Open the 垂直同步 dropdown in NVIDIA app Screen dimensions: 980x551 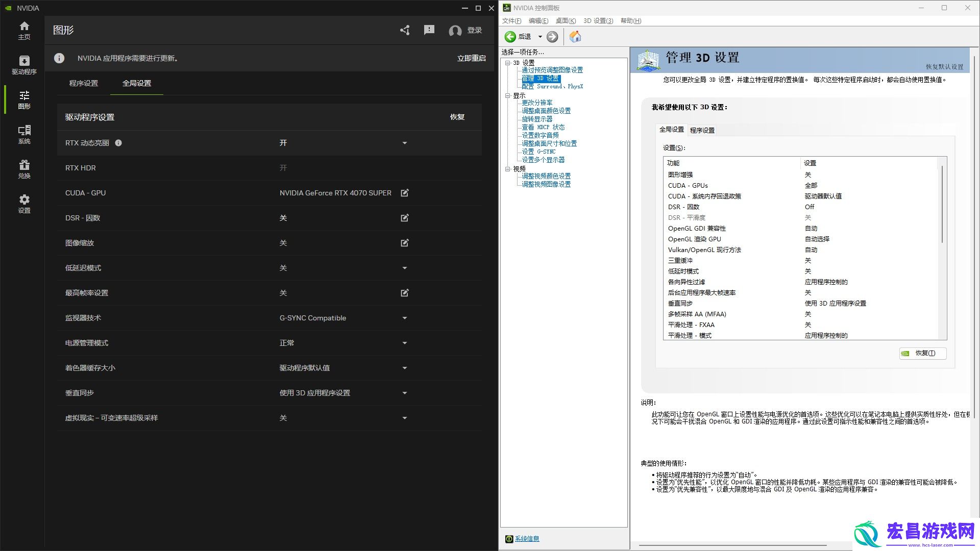point(405,393)
